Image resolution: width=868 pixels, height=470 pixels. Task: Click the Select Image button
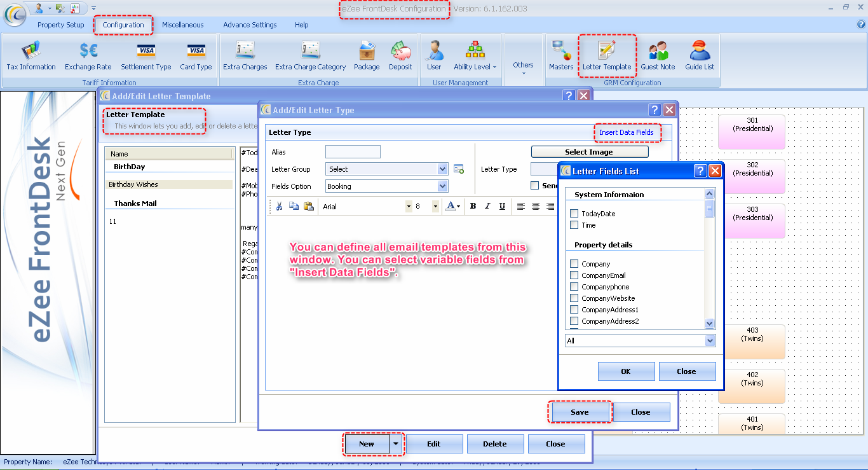coord(590,152)
